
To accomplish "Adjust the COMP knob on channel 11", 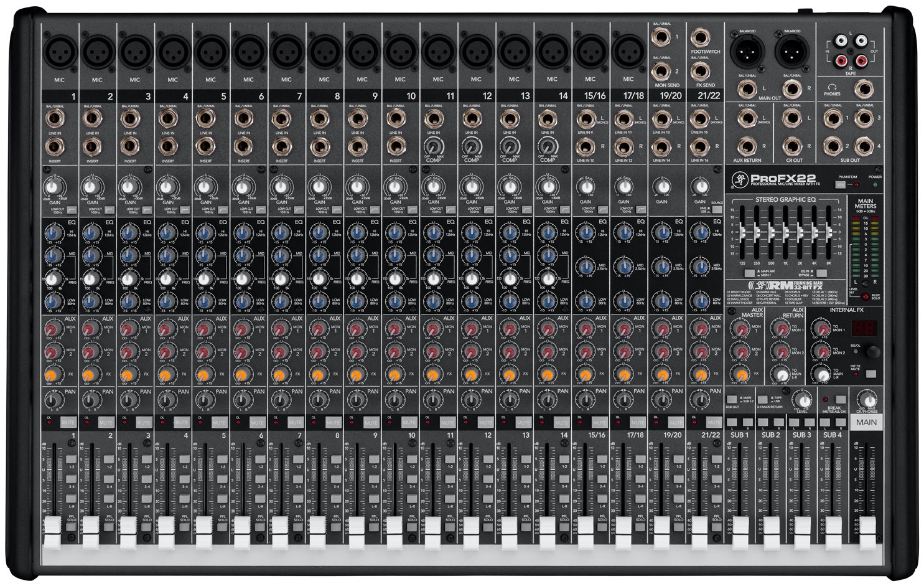I will (433, 146).
